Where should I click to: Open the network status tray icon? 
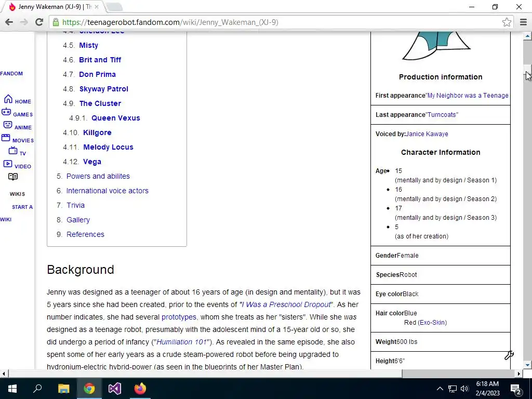pos(453,389)
